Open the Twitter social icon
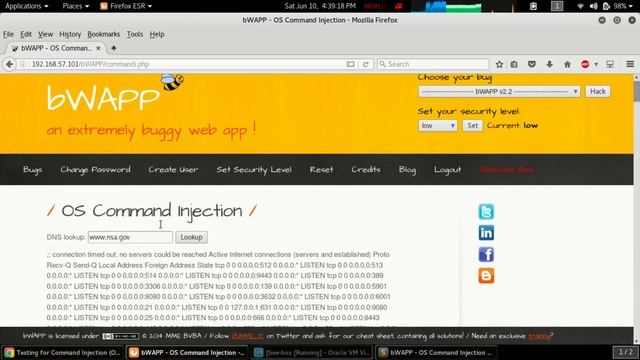This screenshot has width=640, height=360. [x=486, y=212]
